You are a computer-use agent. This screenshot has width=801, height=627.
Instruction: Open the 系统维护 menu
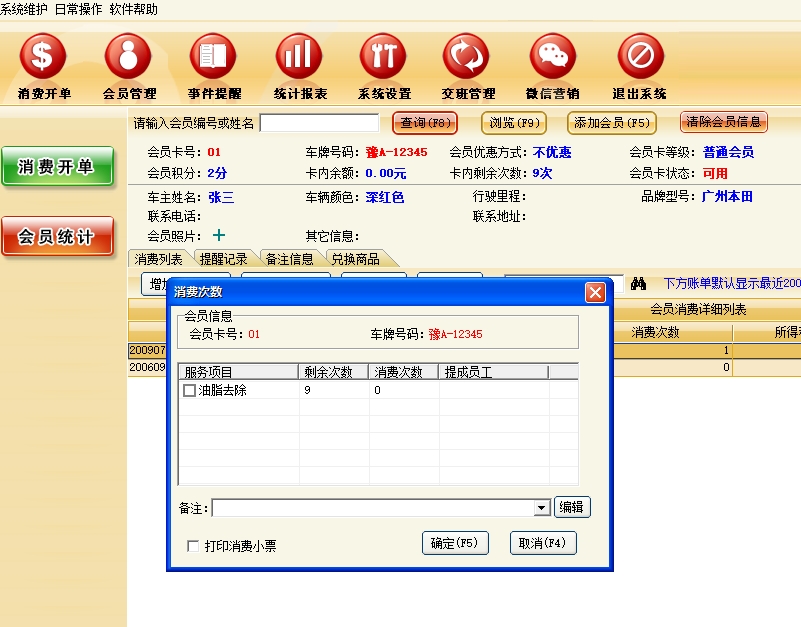[24, 9]
